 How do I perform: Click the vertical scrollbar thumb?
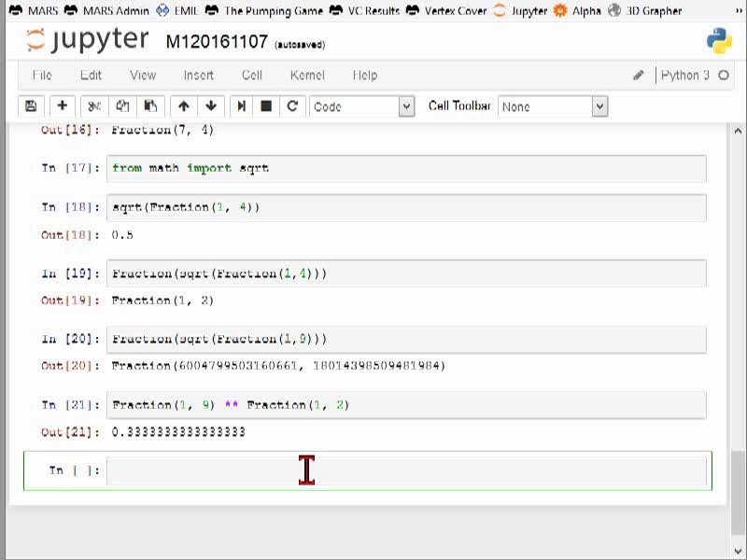coord(738,492)
